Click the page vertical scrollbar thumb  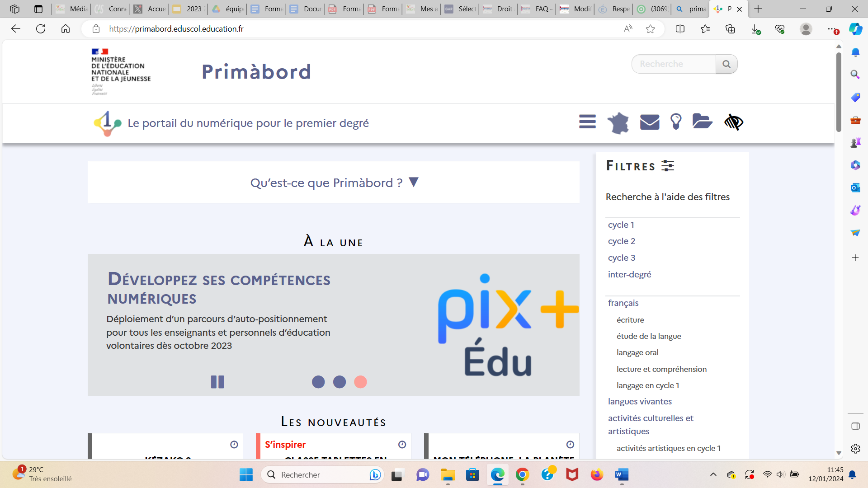tap(839, 92)
